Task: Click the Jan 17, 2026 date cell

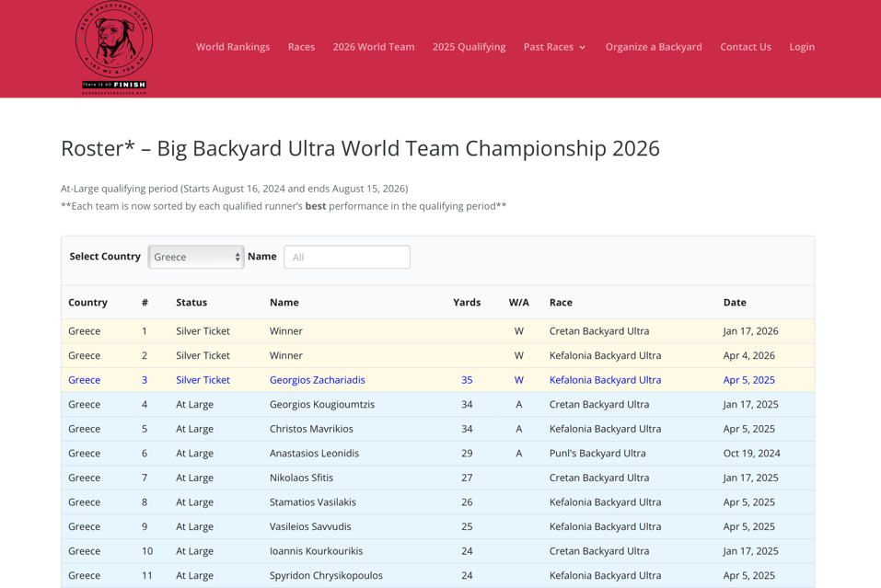Action: 750,330
